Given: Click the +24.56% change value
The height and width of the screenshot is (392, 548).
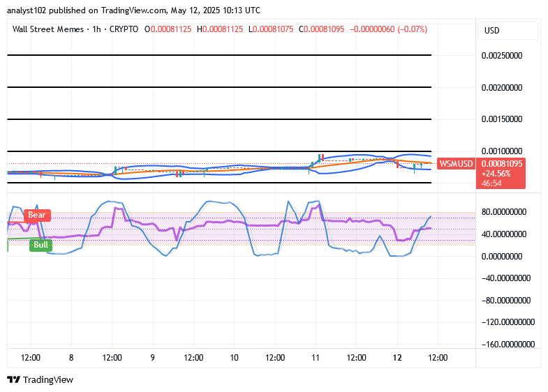Looking at the screenshot, I should tap(496, 174).
